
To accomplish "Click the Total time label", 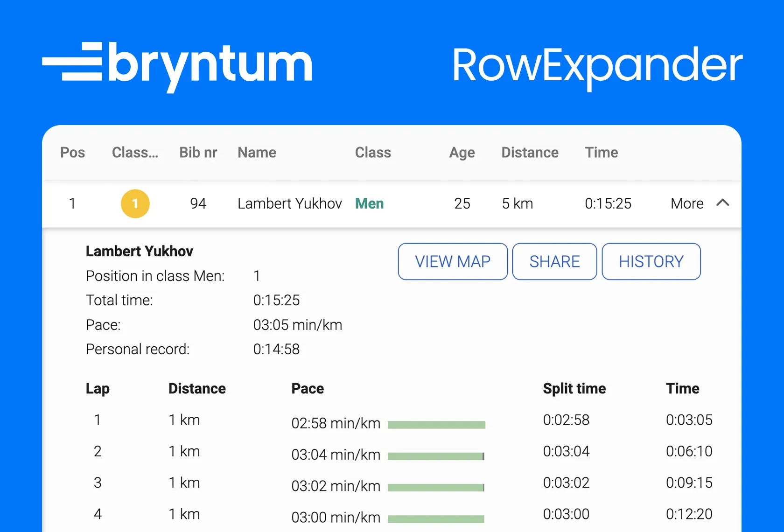I will coord(119,300).
